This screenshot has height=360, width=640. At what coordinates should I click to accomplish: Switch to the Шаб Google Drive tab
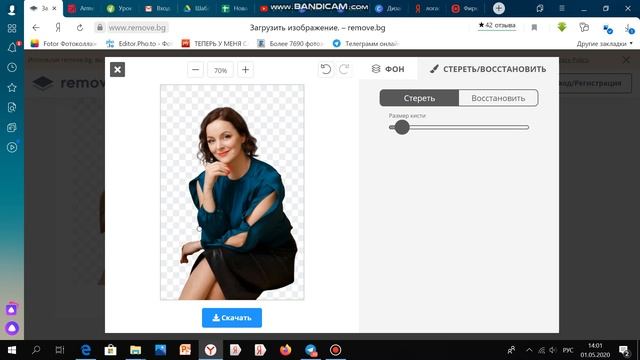[196, 8]
